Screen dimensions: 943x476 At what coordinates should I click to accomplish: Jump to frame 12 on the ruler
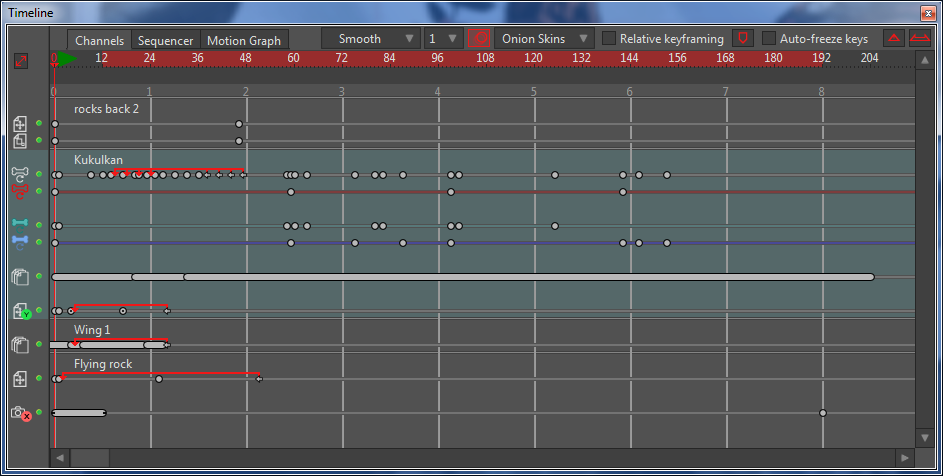102,58
